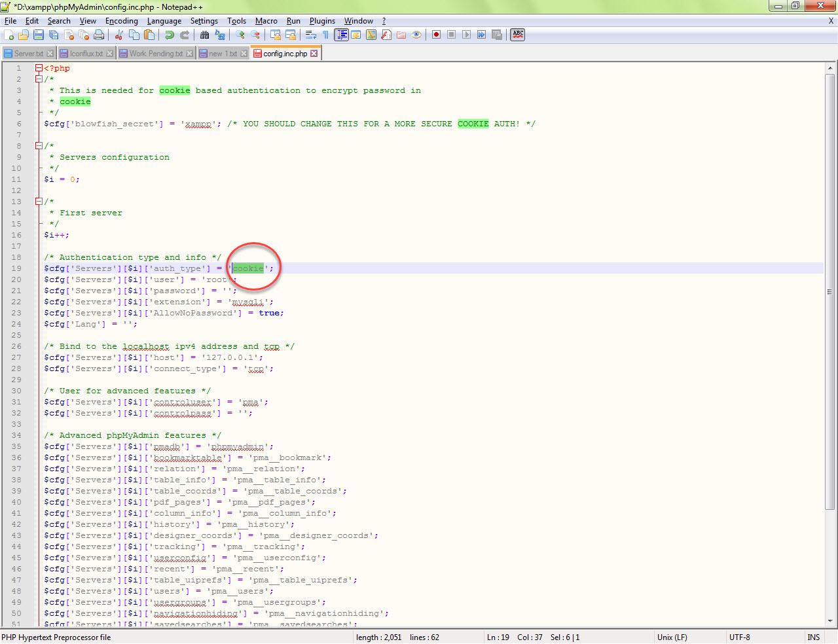Print the current document
Viewport: 838px width, 644px height.
[99, 34]
